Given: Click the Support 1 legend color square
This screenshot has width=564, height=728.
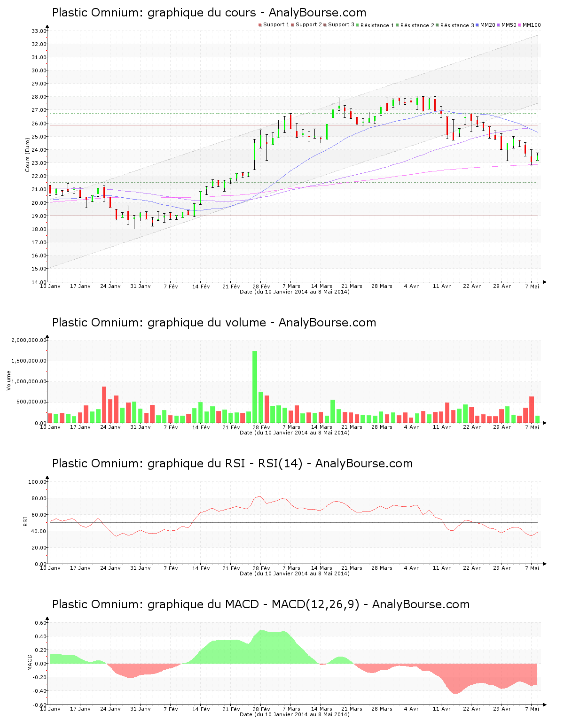Looking at the screenshot, I should pos(260,25).
